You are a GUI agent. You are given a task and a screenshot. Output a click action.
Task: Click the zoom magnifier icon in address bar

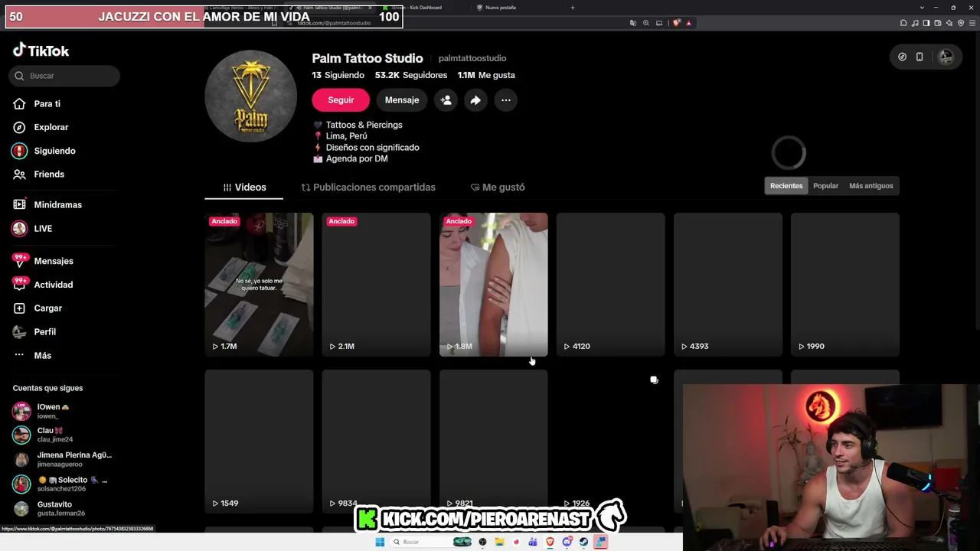tap(645, 23)
